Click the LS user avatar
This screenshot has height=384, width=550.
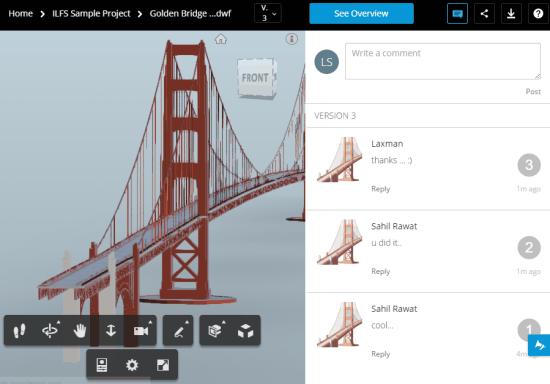coord(327,62)
